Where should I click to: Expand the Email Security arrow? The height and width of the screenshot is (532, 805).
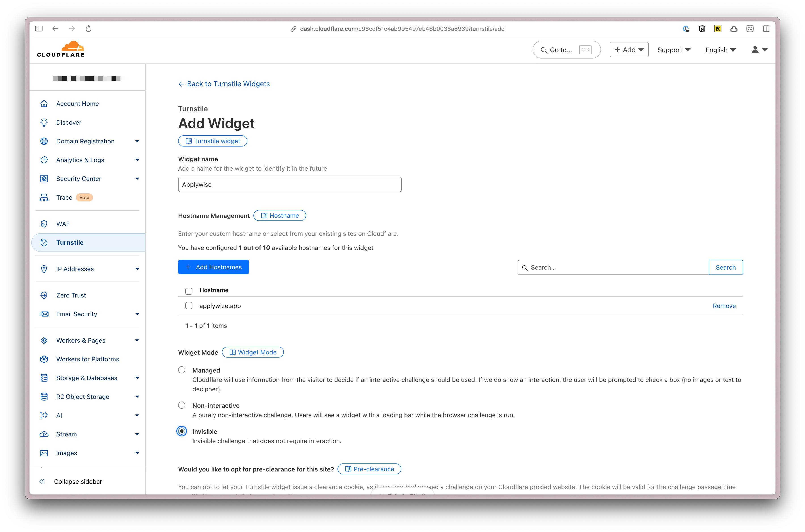(x=137, y=314)
